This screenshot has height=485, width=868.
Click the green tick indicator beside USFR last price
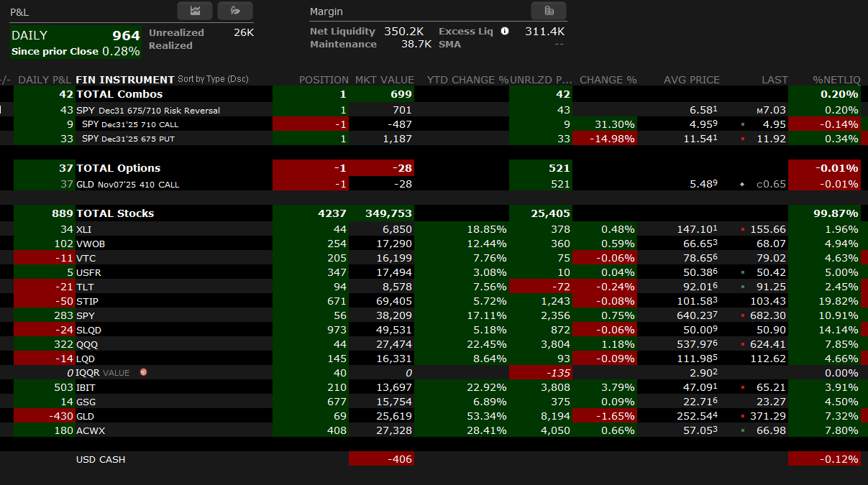click(x=742, y=272)
